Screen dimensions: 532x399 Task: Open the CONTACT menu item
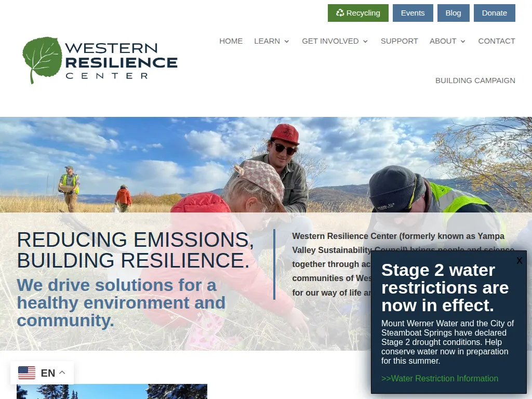[496, 41]
